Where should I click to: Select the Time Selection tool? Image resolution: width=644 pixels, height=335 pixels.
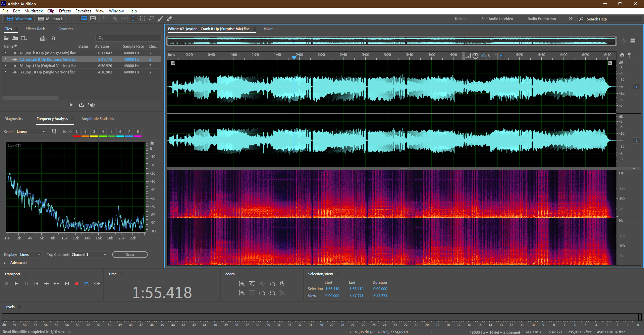pos(133,19)
